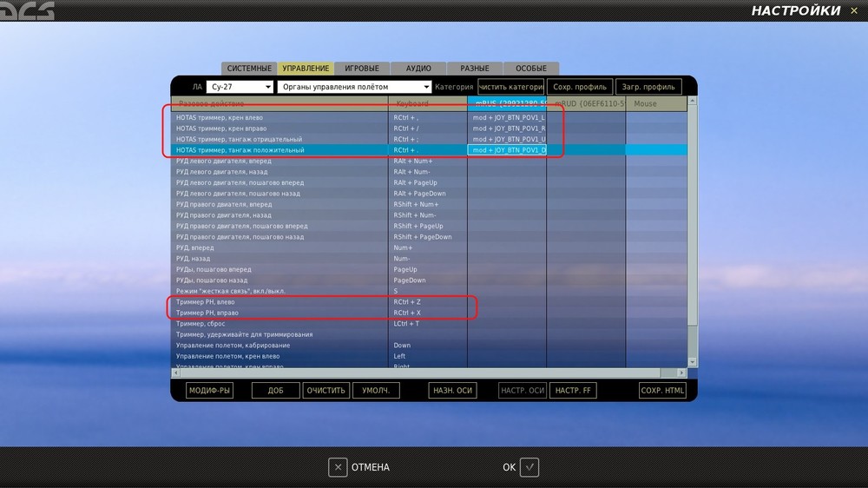Switch to the СИСТЕМНЫЕ tab
The width and height of the screenshot is (868, 488).
tap(249, 68)
